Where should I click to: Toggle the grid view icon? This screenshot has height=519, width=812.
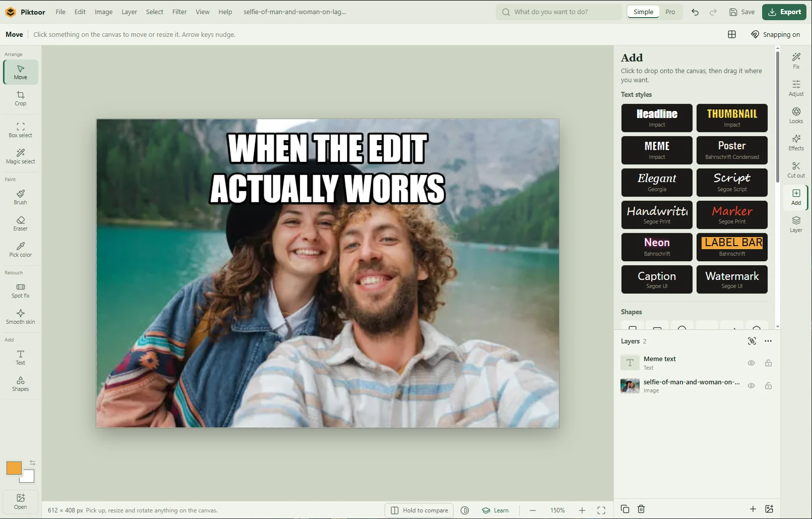pyautogui.click(x=732, y=34)
